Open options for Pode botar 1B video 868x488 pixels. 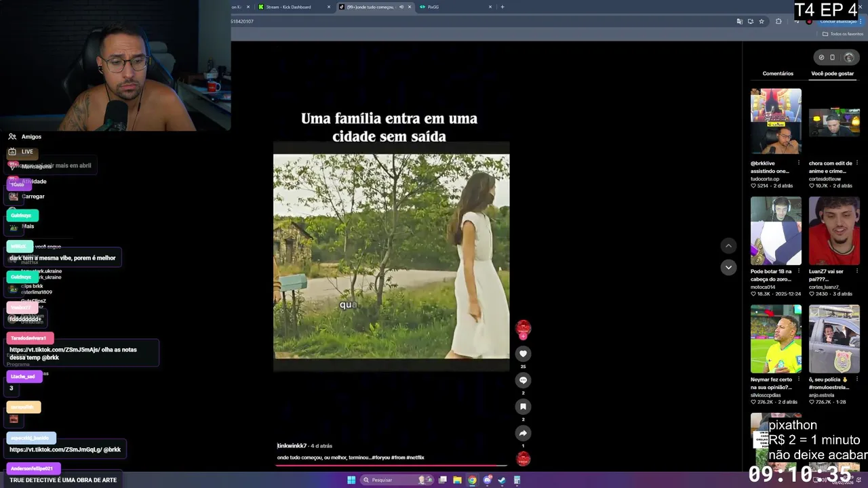pos(799,271)
